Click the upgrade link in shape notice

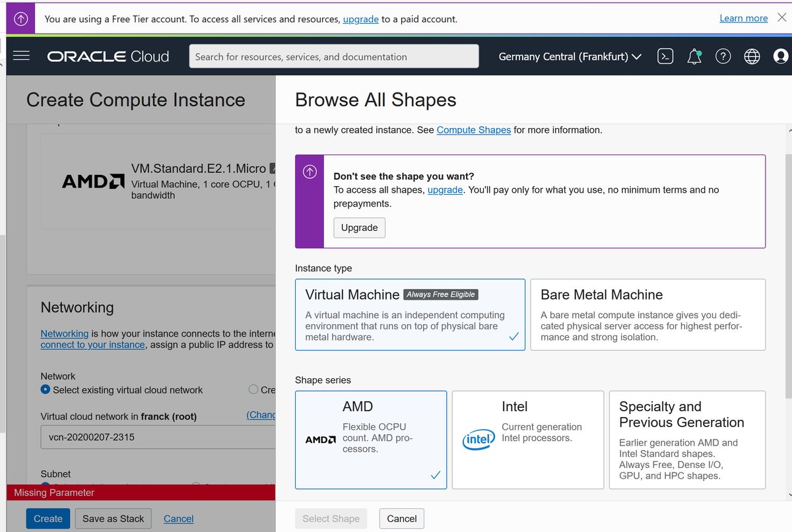point(445,190)
